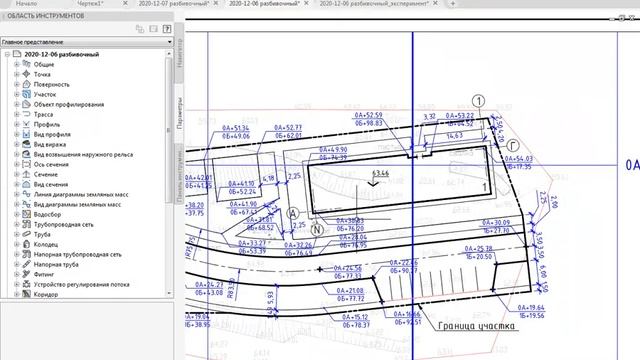Close the 2020-12-06 разбивочный* tab
640x360 pixels.
(307, 3)
